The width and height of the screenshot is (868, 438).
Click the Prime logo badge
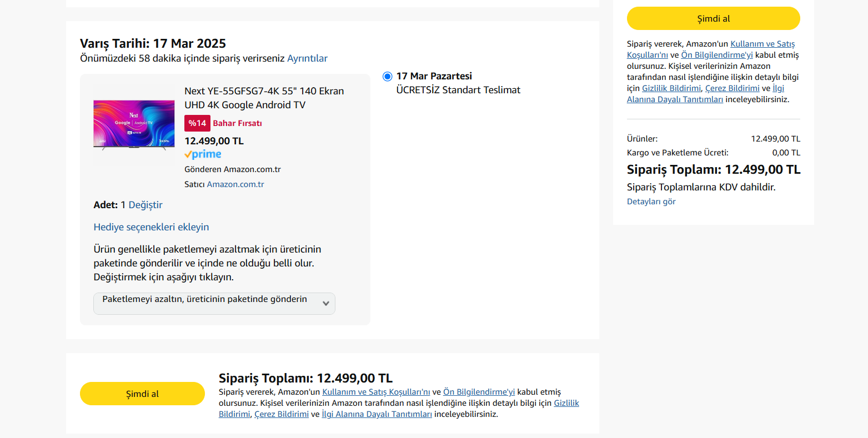tap(203, 154)
